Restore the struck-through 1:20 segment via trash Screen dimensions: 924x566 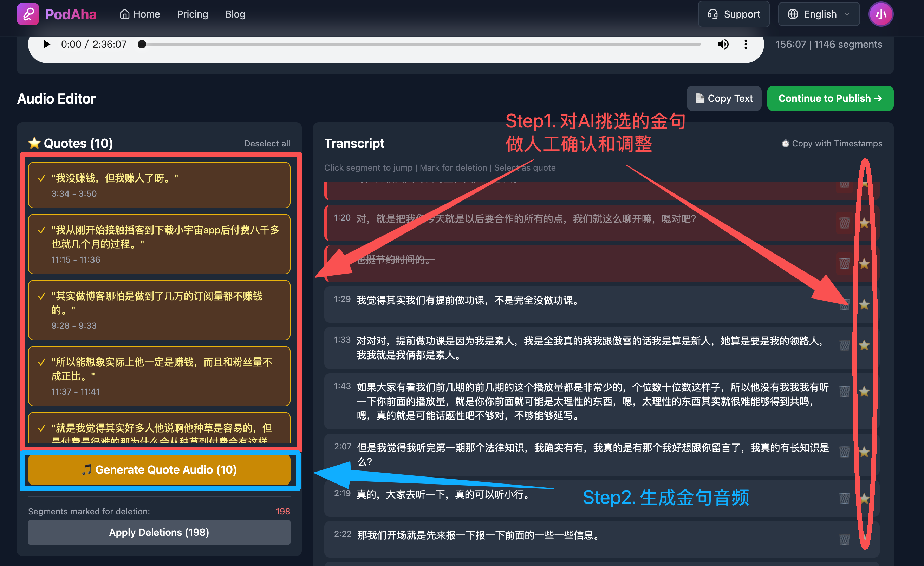[844, 223]
